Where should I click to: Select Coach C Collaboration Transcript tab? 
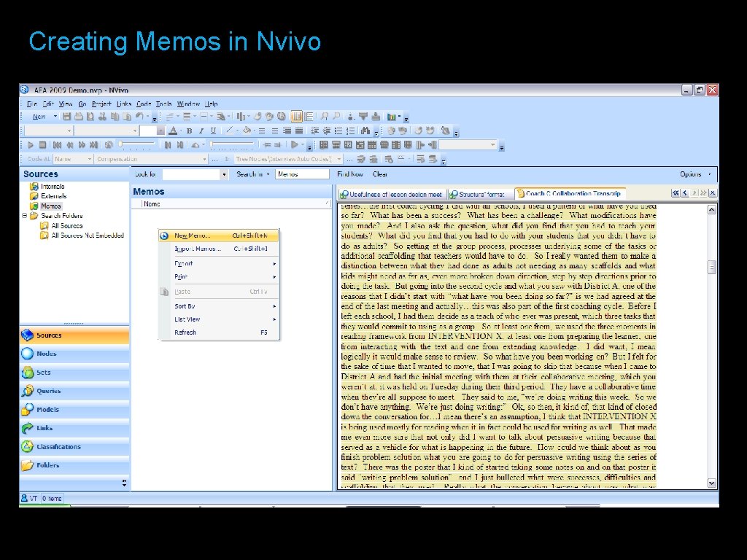point(570,193)
